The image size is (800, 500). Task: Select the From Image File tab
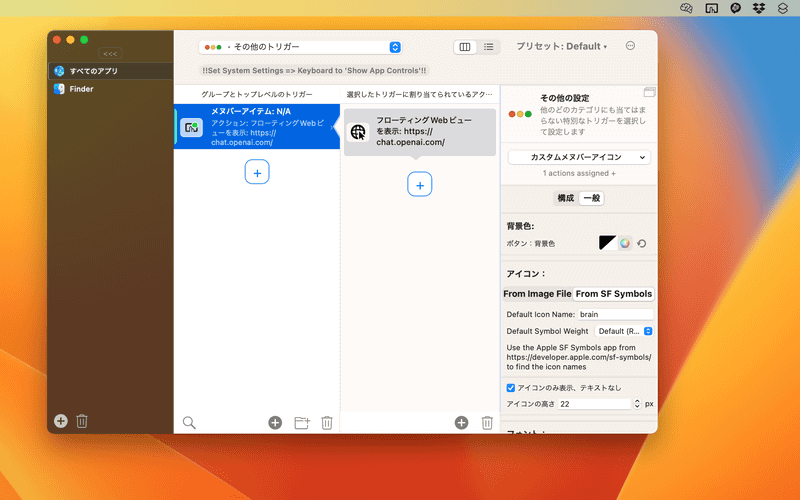[x=537, y=294]
